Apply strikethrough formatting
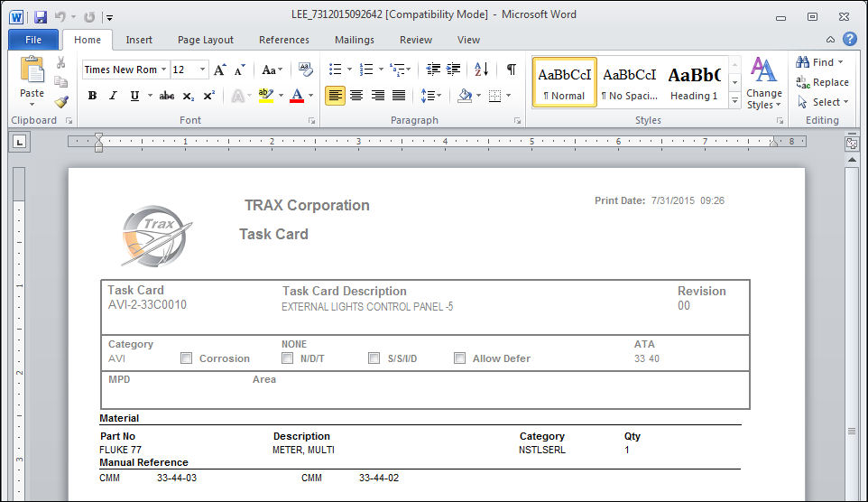868x502 pixels. pyautogui.click(x=167, y=96)
